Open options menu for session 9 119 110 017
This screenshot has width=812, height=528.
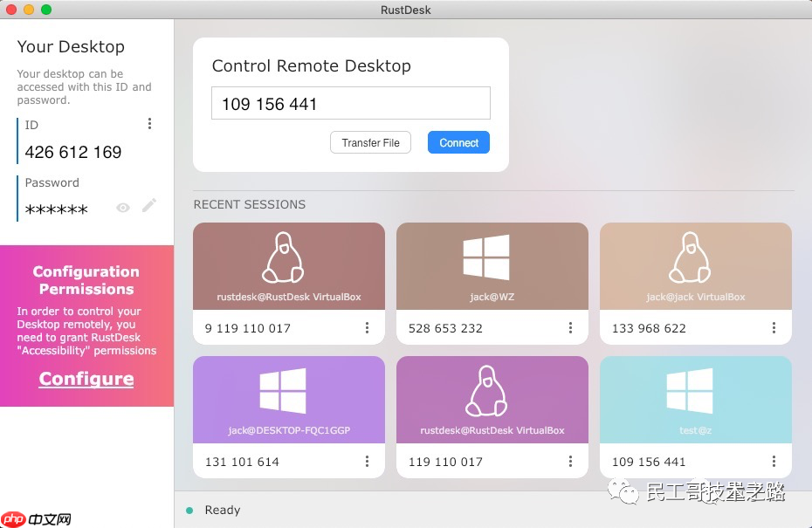[x=367, y=328]
